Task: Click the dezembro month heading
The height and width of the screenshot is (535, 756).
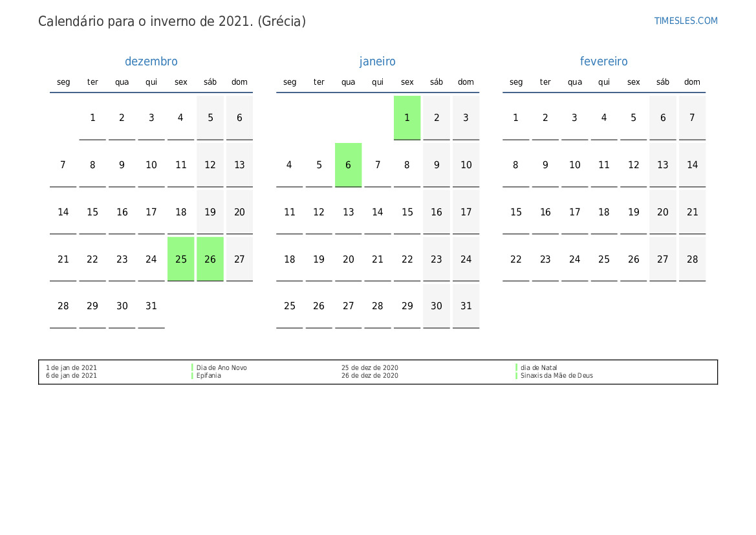Action: point(151,61)
